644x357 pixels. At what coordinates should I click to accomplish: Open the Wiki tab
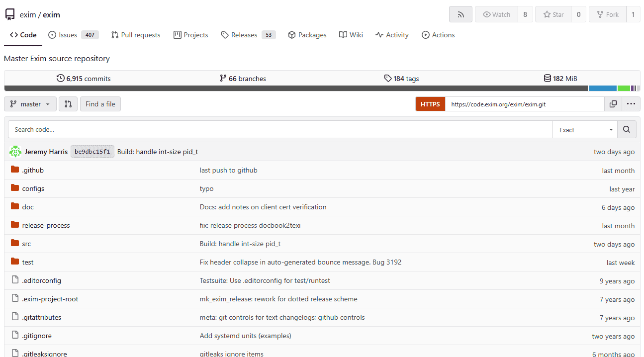coord(351,35)
